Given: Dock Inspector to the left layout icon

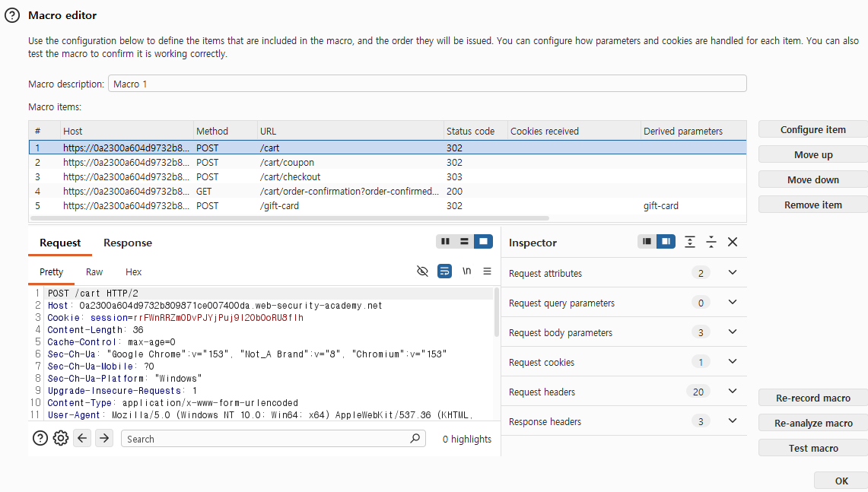Looking at the screenshot, I should pos(647,242).
